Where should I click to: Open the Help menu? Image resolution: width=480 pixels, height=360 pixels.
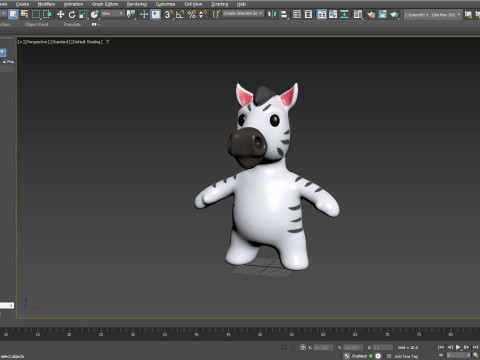(241, 4)
